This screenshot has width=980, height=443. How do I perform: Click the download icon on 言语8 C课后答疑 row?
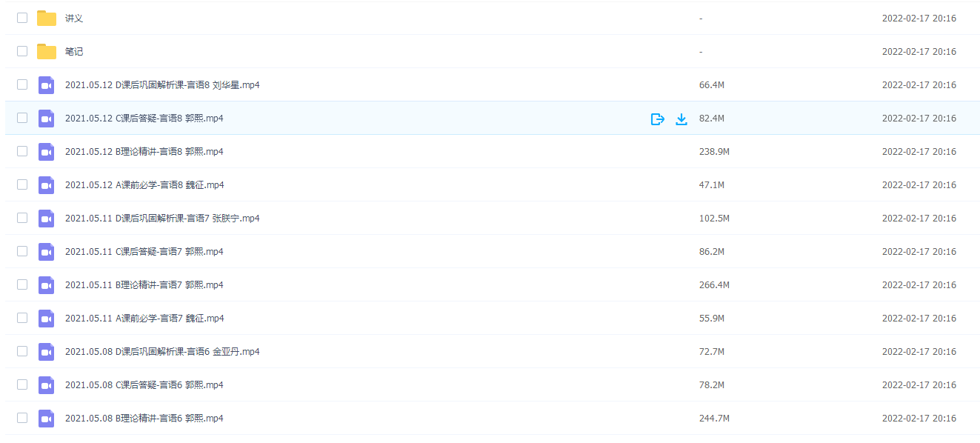(681, 119)
